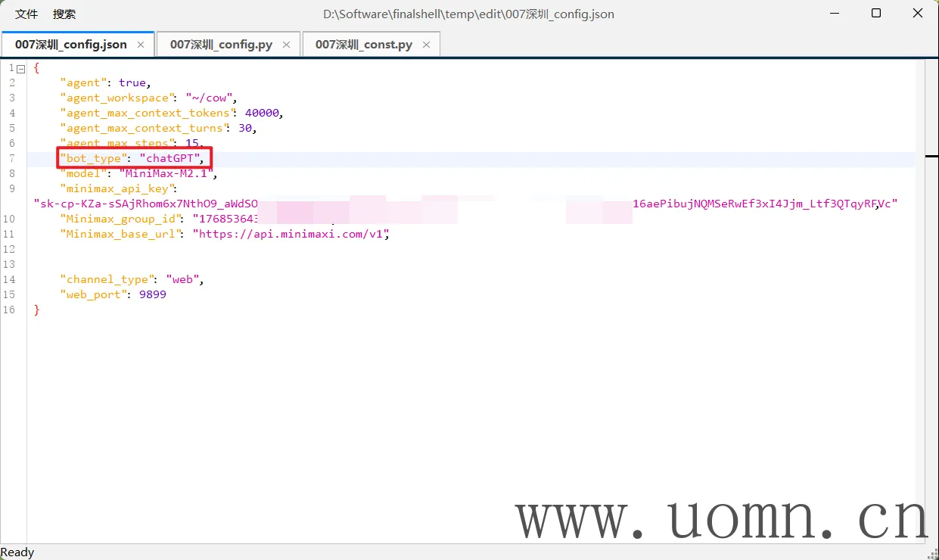Viewport: 939px width, 560px height.
Task: Collapse the JSON fold marker on line 1
Action: (21, 68)
